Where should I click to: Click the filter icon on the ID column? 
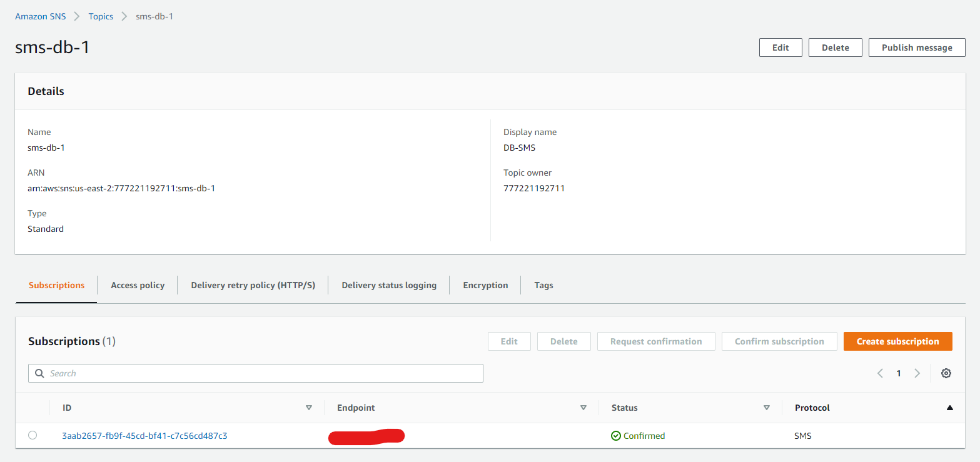pos(309,407)
